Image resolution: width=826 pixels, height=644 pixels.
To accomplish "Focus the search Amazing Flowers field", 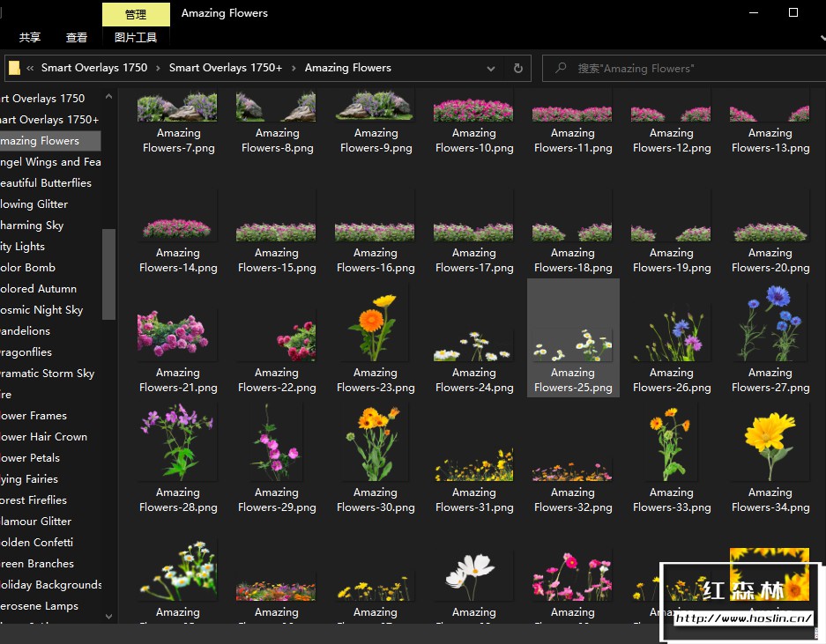I will point(685,69).
